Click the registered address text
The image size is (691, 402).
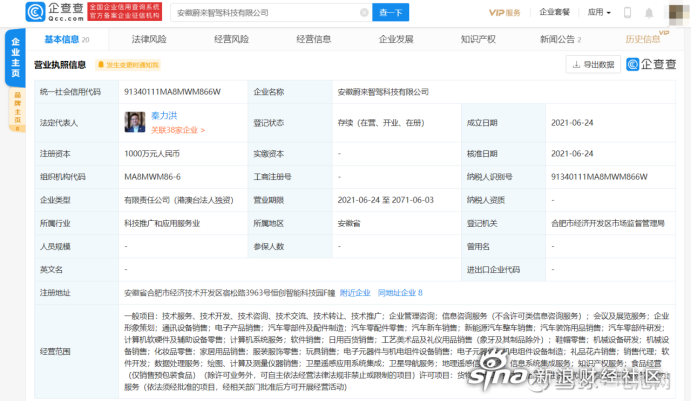click(x=230, y=293)
